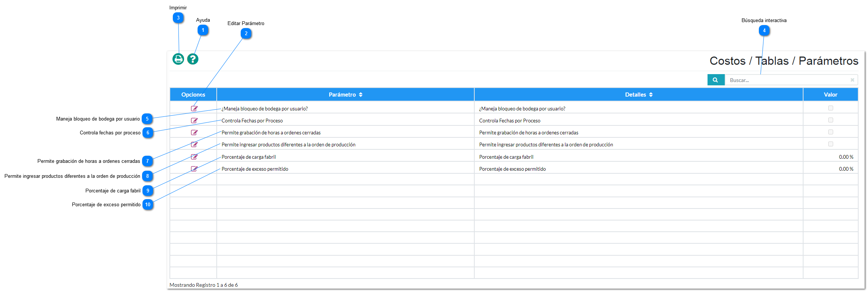Viewport: 868px width, 292px height.
Task: Edit the Controla Fechas por Proceso parameter
Action: (x=194, y=121)
